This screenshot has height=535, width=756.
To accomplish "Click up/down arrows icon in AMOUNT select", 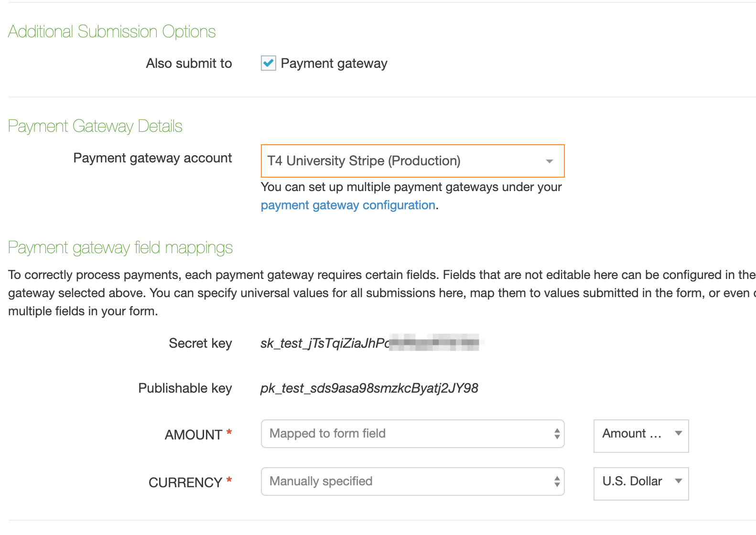I will pos(557,434).
